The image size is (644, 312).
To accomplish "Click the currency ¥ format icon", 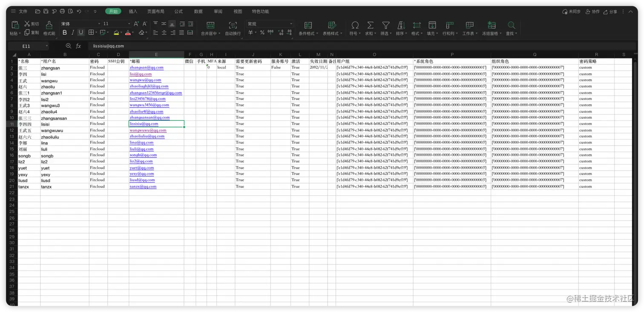I will click(251, 32).
